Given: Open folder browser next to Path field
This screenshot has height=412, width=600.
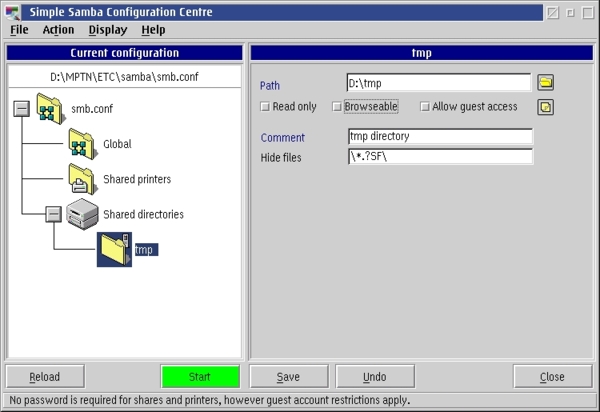Looking at the screenshot, I should (546, 82).
